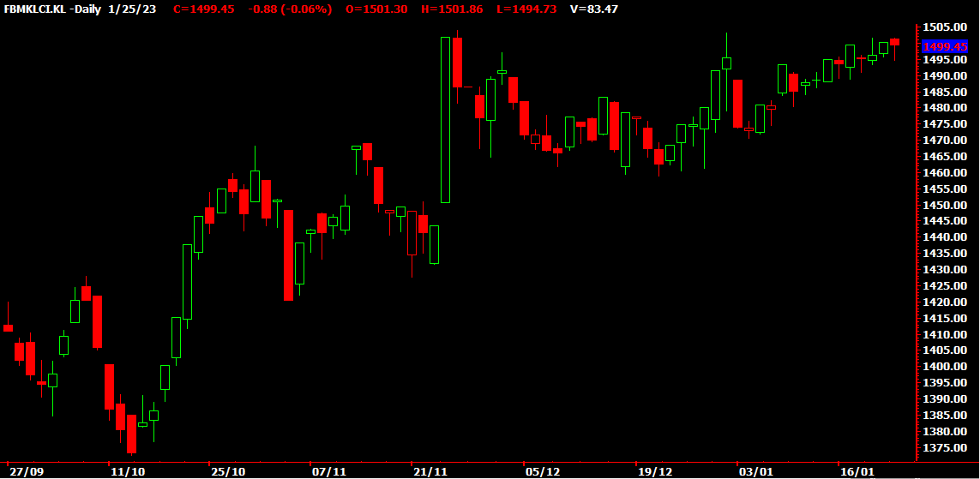
Task: Click the 1435.00 price axis label
Action: tap(946, 254)
